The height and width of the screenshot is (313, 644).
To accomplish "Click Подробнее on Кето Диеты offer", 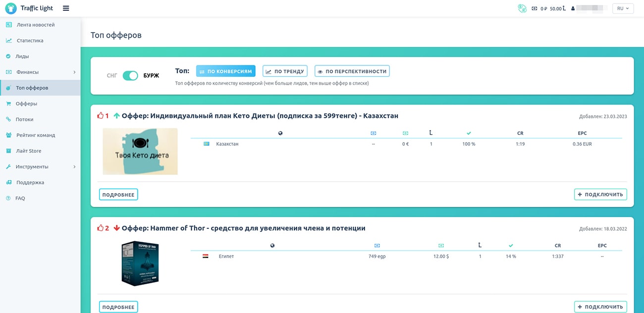I will click(118, 195).
